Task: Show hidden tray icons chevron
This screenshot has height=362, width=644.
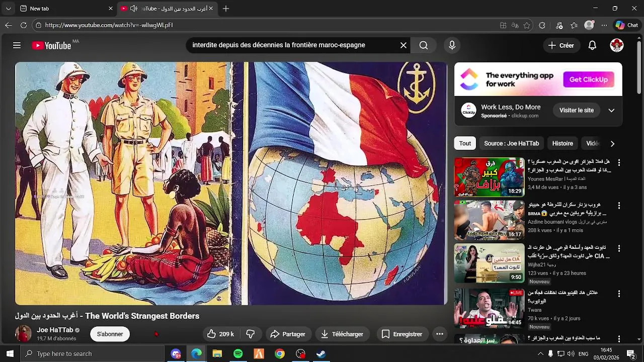Action: [540, 354]
